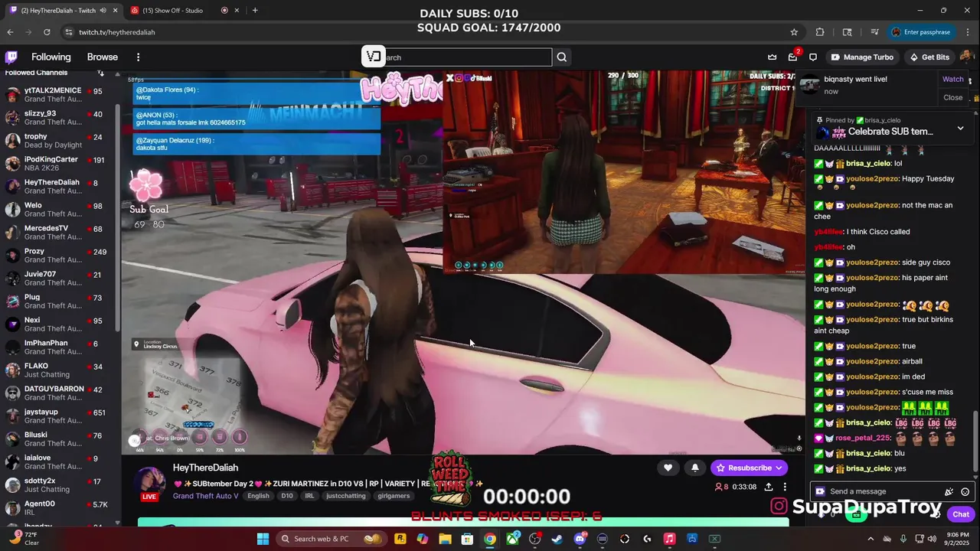Open the Twitch notifications inbox icon

click(792, 57)
